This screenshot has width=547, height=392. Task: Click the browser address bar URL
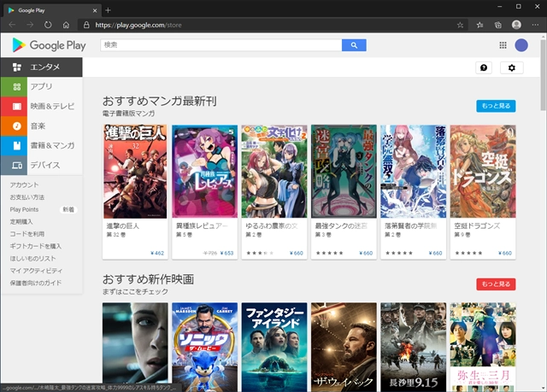[138, 25]
